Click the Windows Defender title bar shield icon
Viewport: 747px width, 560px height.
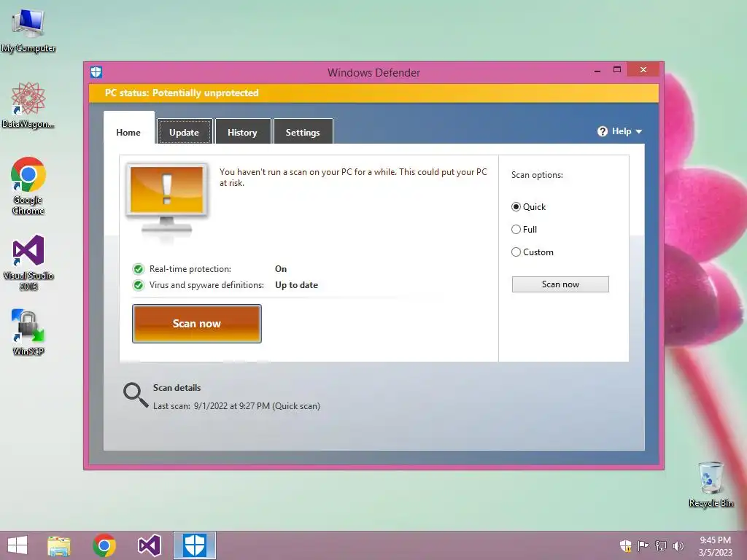[96, 72]
